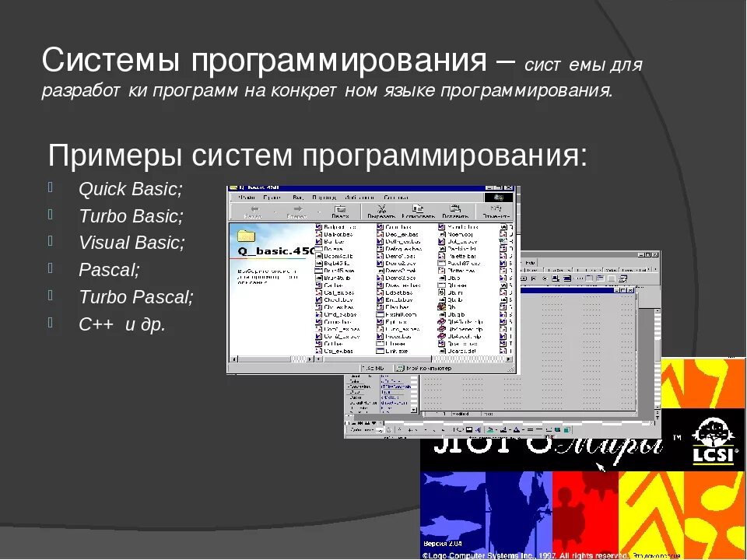
Task: Open the Избранное menu in Explorer
Action: (359, 197)
